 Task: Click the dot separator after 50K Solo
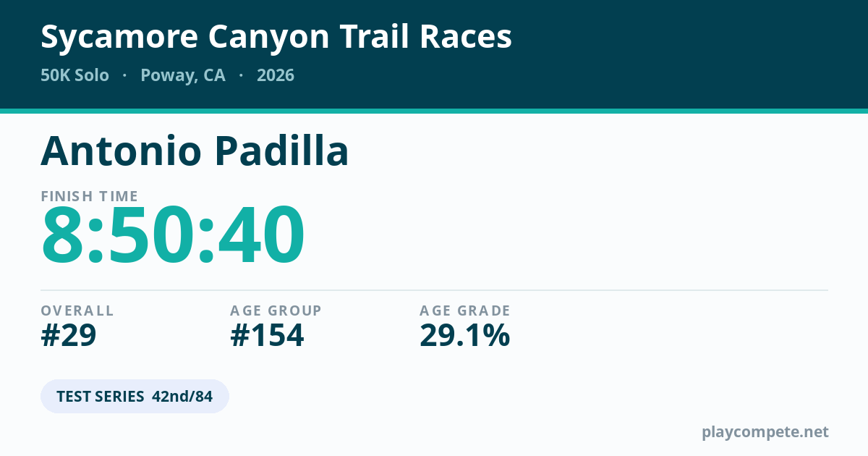[125, 75]
